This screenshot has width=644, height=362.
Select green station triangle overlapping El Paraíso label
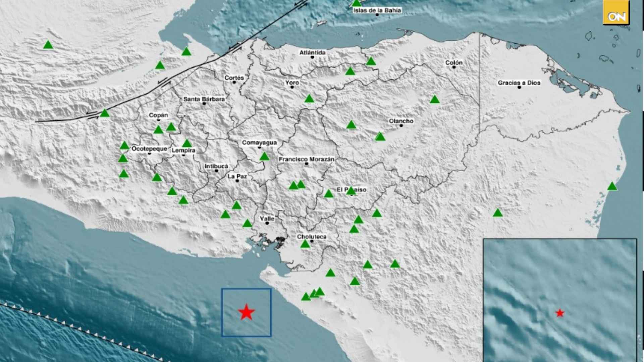pyautogui.click(x=351, y=191)
